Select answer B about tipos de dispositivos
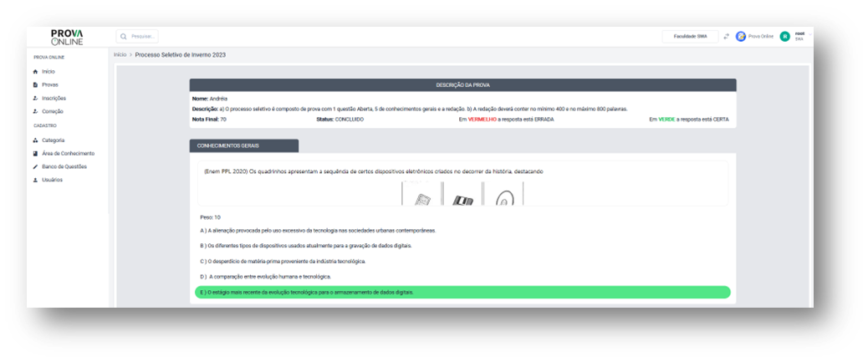 pyautogui.click(x=305, y=245)
